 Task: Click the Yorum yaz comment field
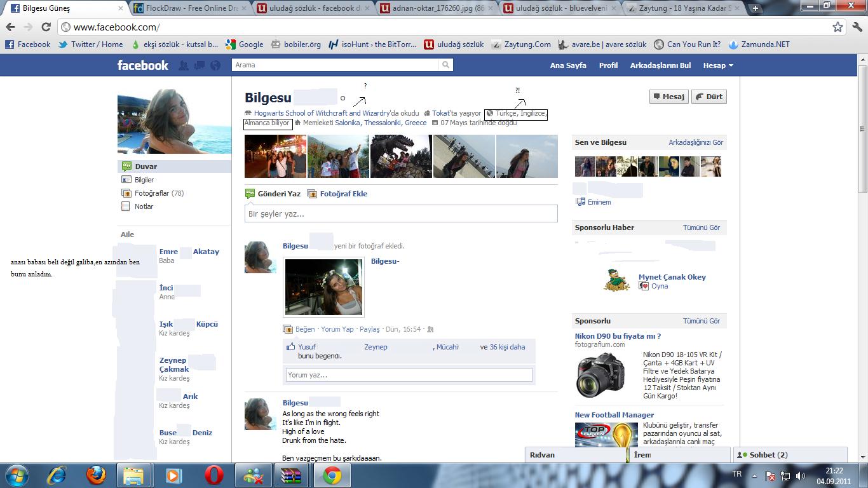409,375
